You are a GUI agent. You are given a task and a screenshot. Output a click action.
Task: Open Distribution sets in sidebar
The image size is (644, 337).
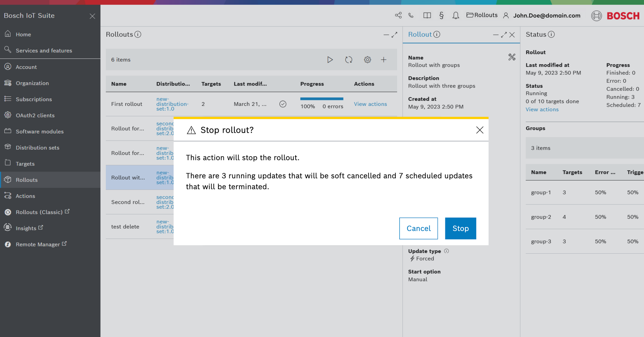click(x=37, y=148)
